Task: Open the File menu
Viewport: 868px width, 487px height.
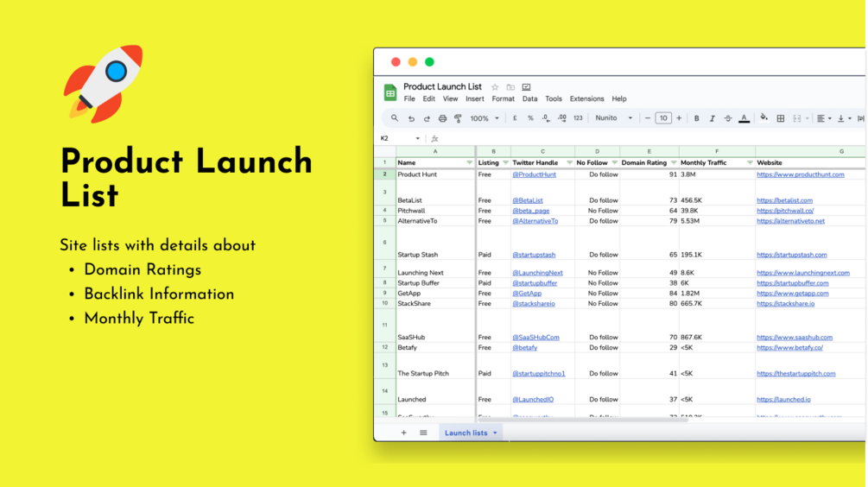Action: (409, 99)
